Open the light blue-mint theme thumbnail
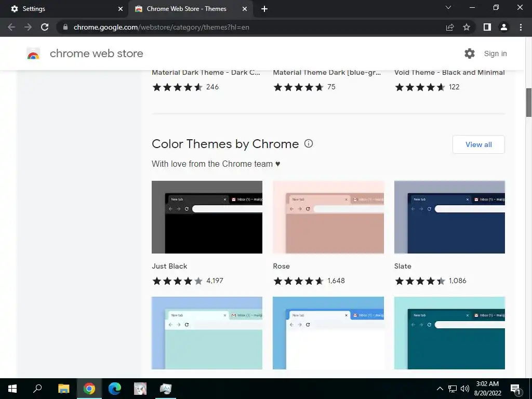Image resolution: width=532 pixels, height=399 pixels. tap(207, 333)
